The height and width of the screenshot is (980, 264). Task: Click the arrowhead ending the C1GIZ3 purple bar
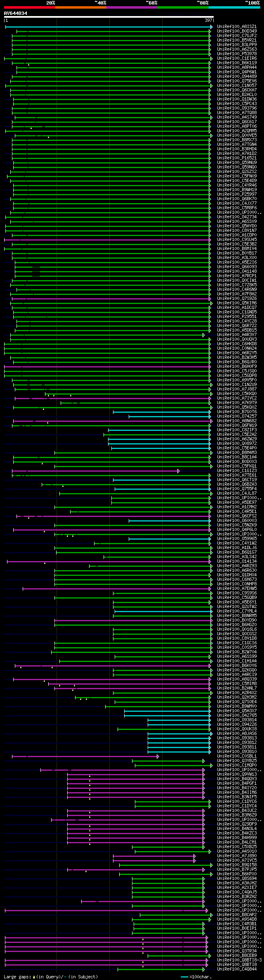point(179,471)
